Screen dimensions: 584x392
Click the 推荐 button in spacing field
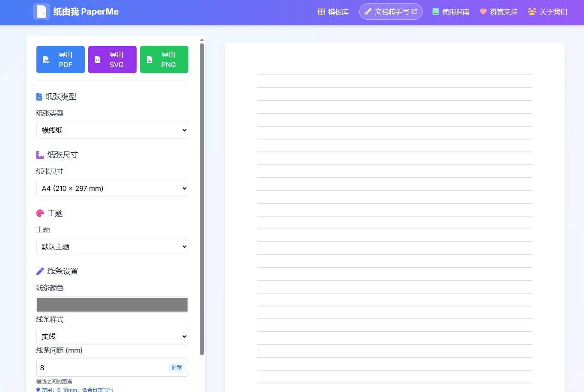(x=176, y=368)
